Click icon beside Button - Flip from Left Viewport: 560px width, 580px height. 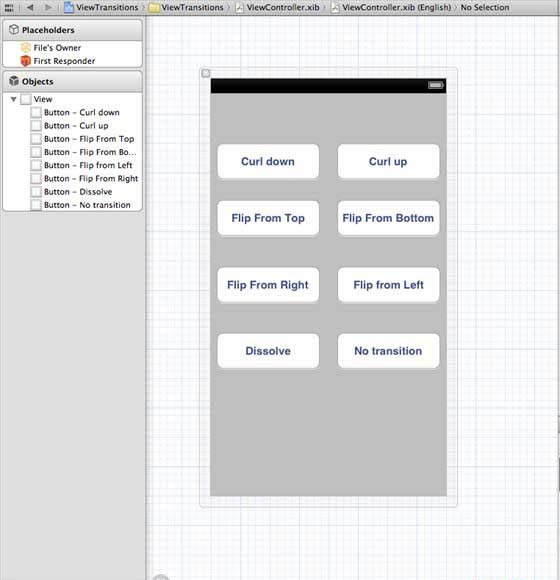click(36, 165)
